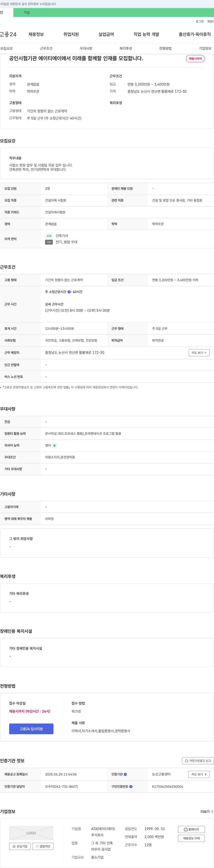Click the 차량소지자,운전면허증 value

(60, 457)
